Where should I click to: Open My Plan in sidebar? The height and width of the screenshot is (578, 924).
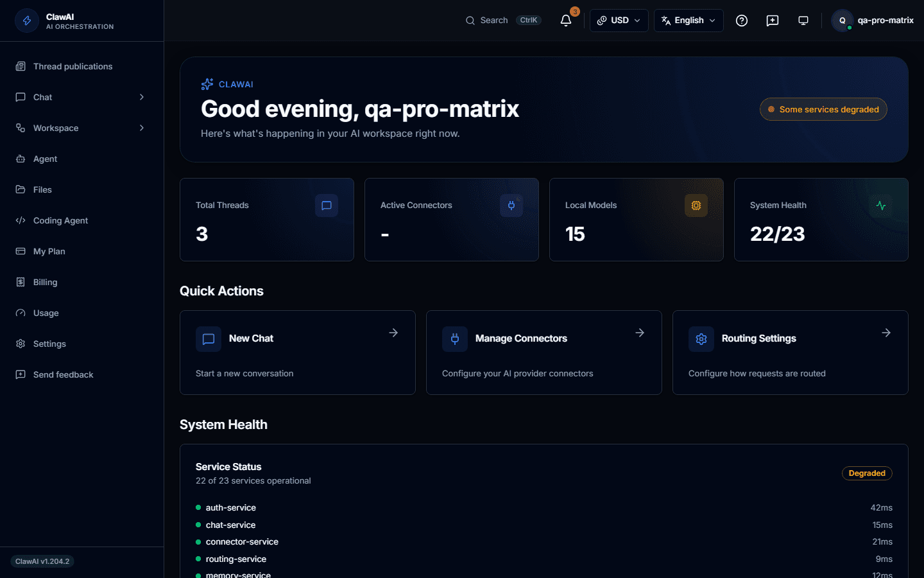(x=82, y=251)
